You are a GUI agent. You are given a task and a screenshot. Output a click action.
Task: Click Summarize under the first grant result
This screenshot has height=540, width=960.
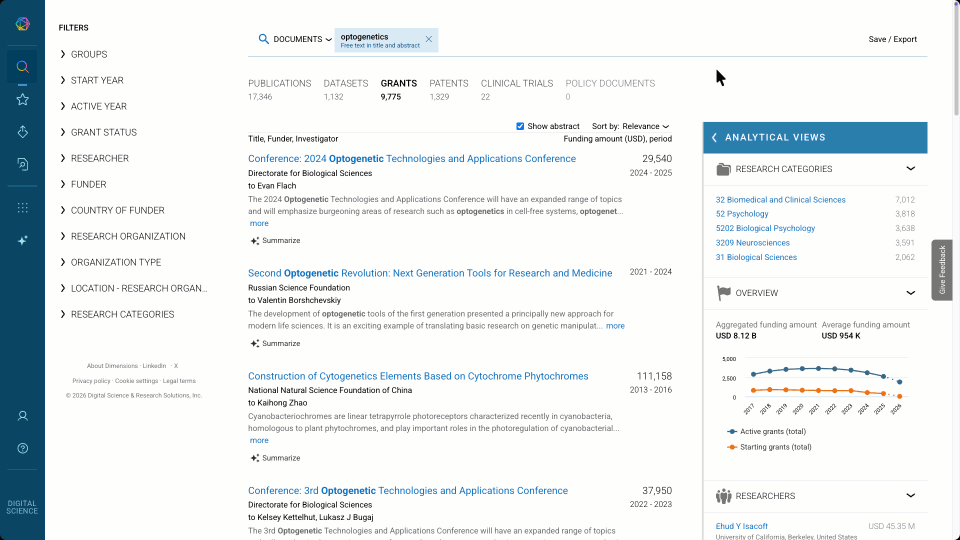(275, 241)
